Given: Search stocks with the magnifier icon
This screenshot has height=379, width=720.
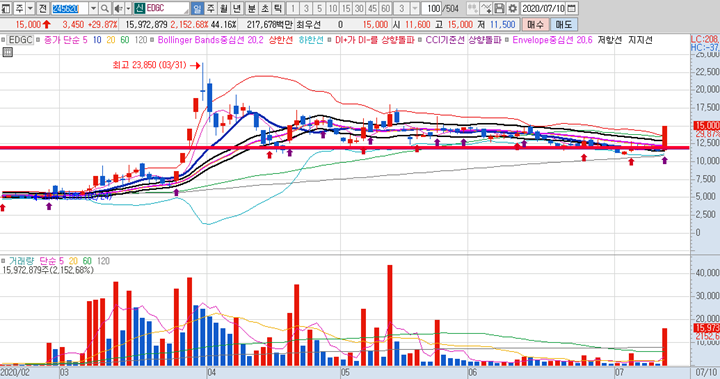Looking at the screenshot, I should coord(105,8).
